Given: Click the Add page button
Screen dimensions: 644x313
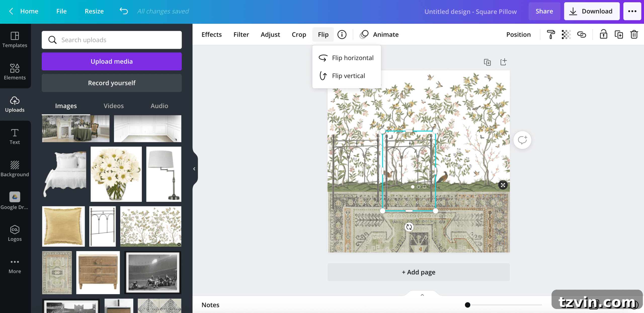Looking at the screenshot, I should (418, 272).
